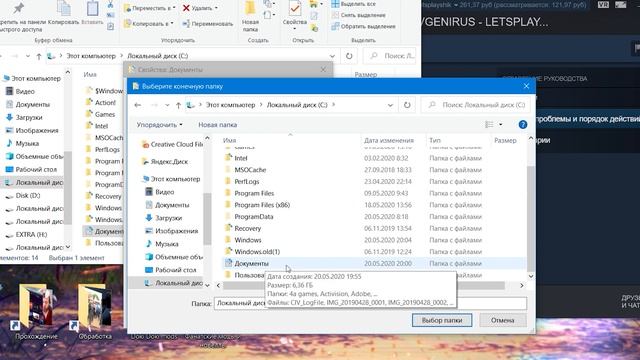Click Обратить выделение in Explorer ribbon
The height and width of the screenshot is (360, 640).
tap(363, 27)
